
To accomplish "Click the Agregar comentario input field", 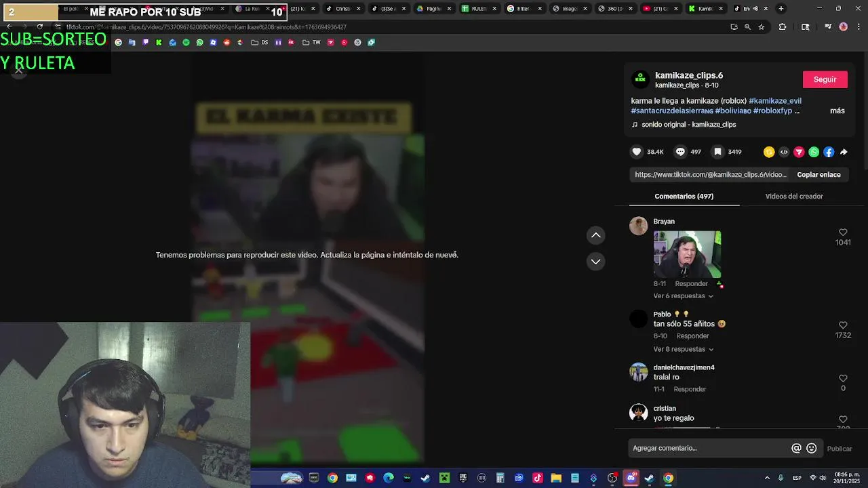I will [709, 448].
